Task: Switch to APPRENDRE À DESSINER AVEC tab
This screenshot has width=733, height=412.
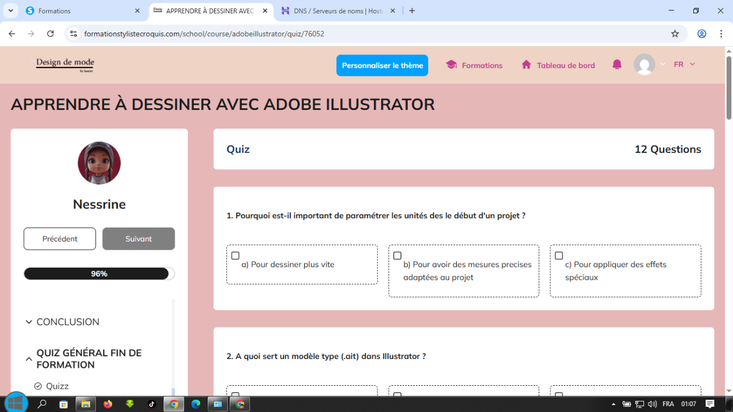Action: 210,11
